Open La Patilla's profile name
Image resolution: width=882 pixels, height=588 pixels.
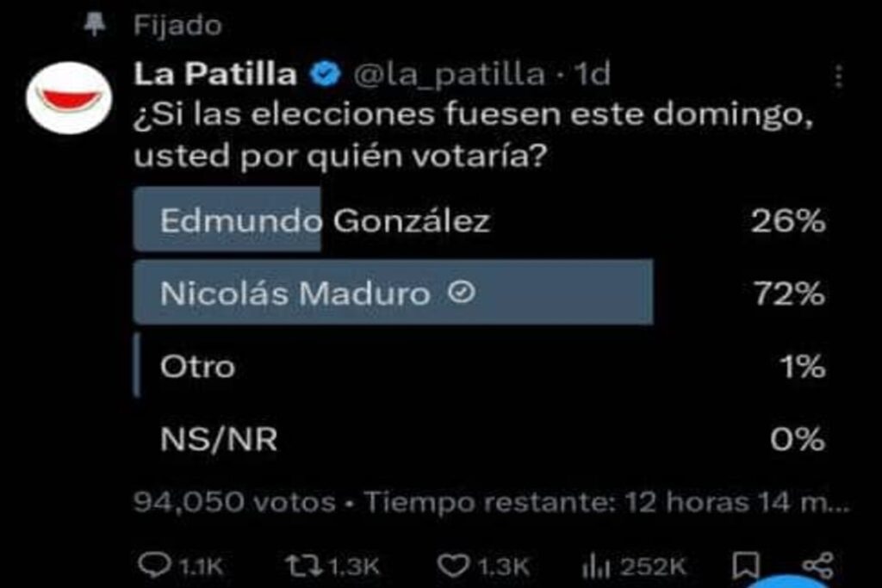tap(214, 76)
